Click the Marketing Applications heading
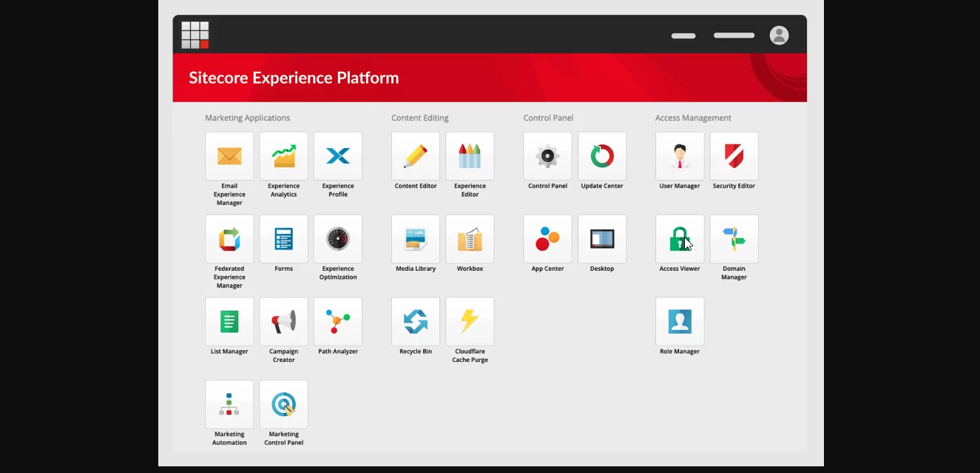The image size is (980, 473). click(x=248, y=118)
